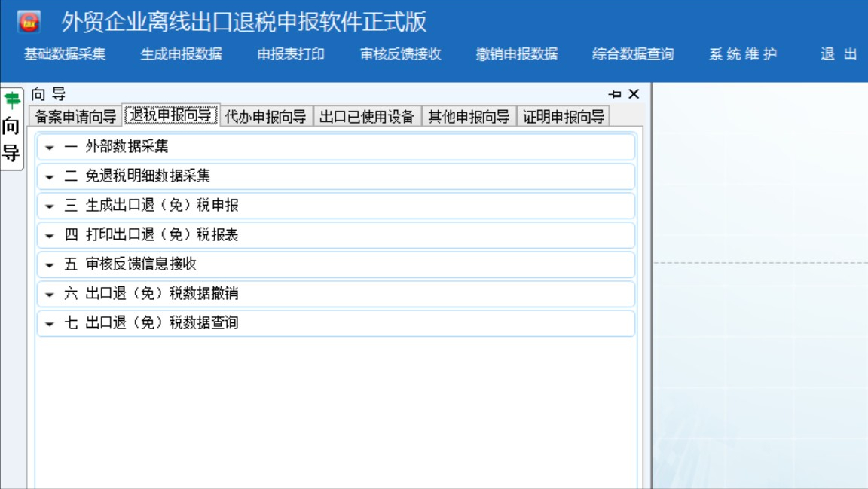Screen dimensions: 868x489
Task: Expand arrow for 六 出口退（免）税数据撤销
Action: pos(50,294)
